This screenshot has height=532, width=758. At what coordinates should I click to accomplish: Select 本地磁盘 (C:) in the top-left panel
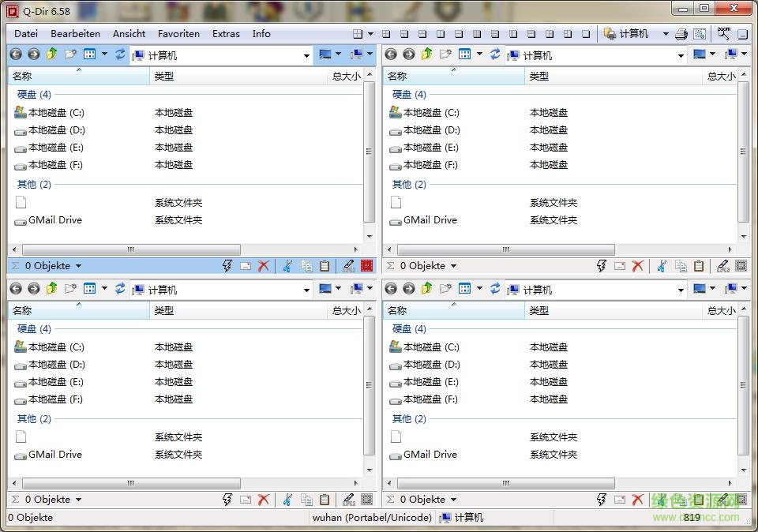click(55, 112)
